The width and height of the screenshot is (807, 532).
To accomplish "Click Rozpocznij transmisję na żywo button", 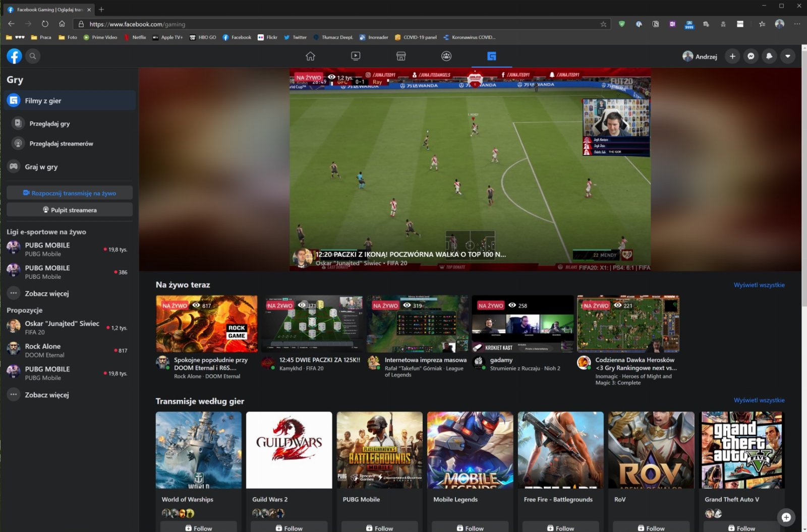I will pos(70,193).
